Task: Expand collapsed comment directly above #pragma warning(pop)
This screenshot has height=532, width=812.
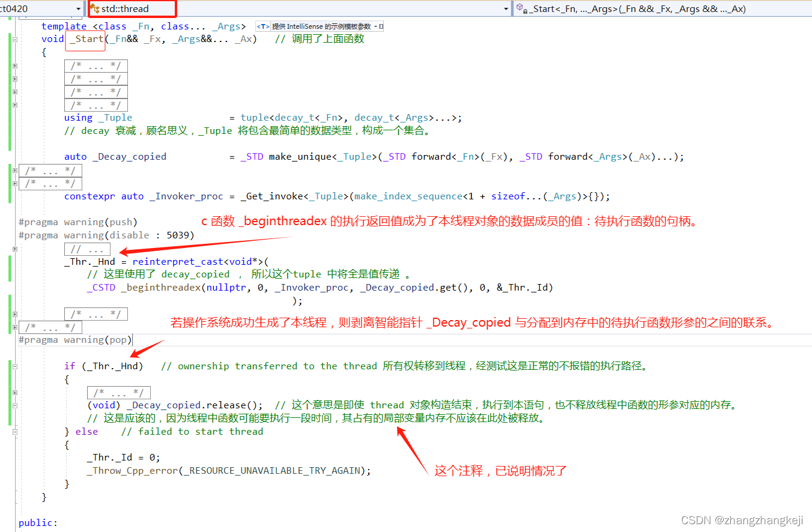Action: tap(15, 327)
